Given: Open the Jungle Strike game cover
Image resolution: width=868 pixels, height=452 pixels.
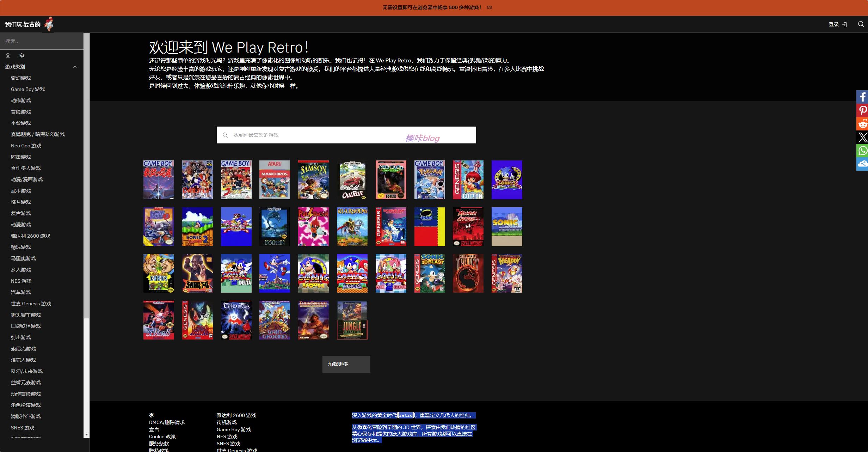Looking at the screenshot, I should 352,320.
